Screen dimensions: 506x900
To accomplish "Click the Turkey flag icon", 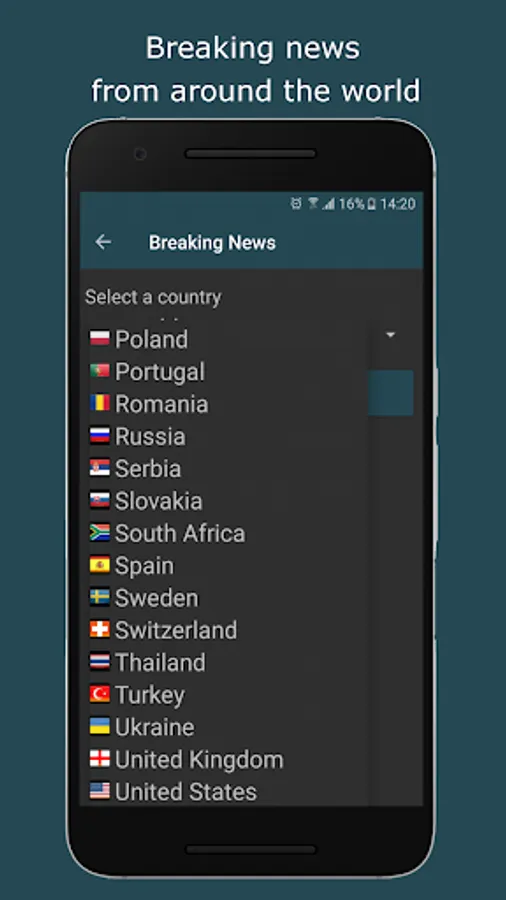I will pyautogui.click(x=100, y=695).
